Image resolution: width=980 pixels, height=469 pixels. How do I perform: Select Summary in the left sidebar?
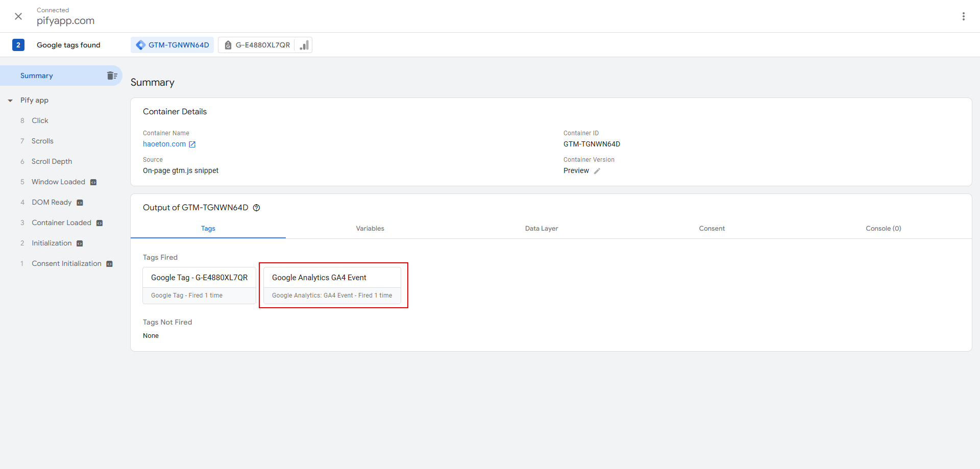(61, 76)
